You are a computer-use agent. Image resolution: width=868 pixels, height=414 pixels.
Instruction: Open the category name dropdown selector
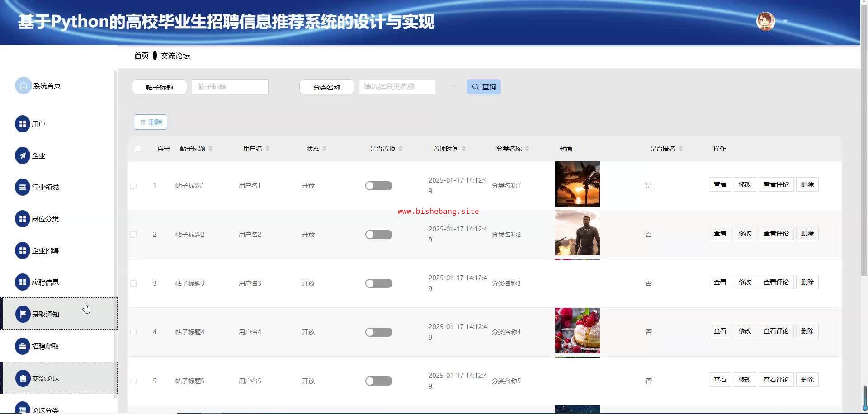[397, 87]
